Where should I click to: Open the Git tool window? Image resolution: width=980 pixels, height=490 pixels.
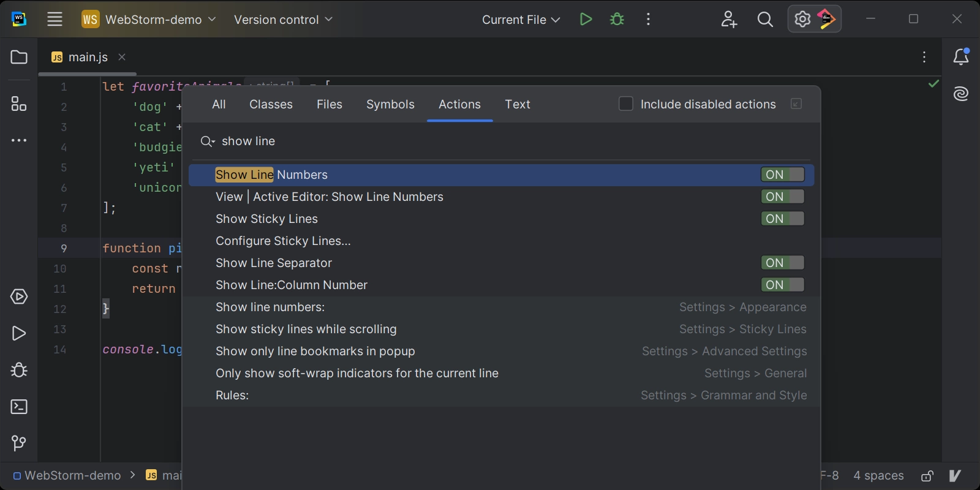[19, 443]
